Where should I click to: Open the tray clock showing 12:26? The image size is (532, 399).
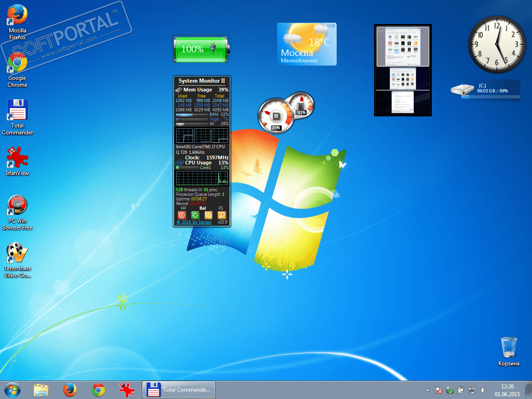507,390
